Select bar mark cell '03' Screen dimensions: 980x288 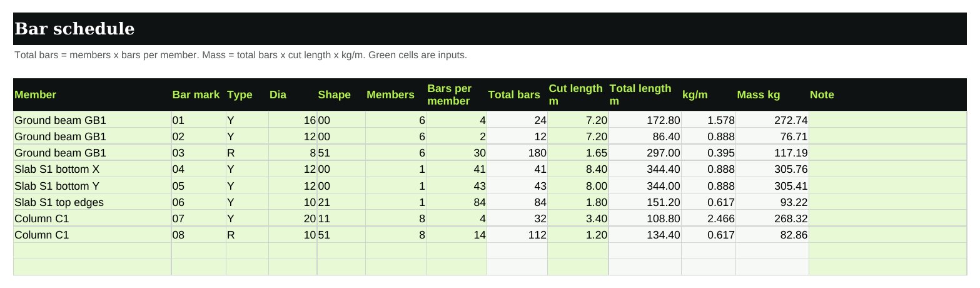[x=199, y=153]
